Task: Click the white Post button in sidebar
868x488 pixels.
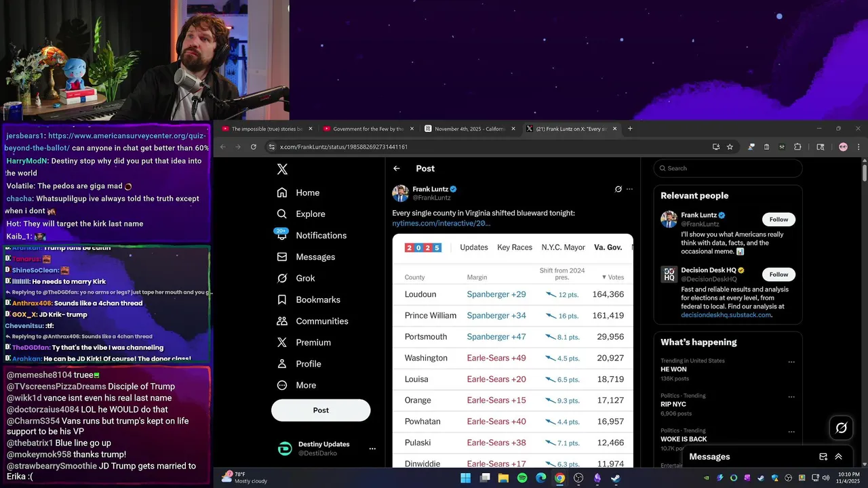Action: point(321,410)
